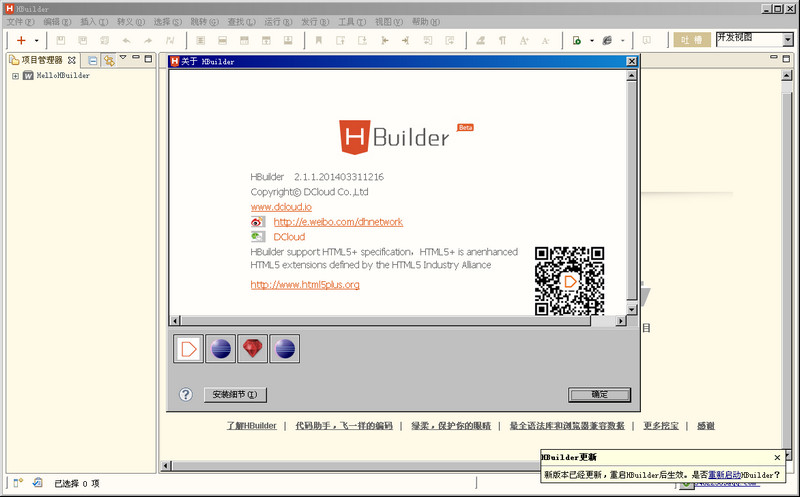Click the red ruby gem feature button
Viewport: 800px width, 497px height.
pyautogui.click(x=253, y=349)
